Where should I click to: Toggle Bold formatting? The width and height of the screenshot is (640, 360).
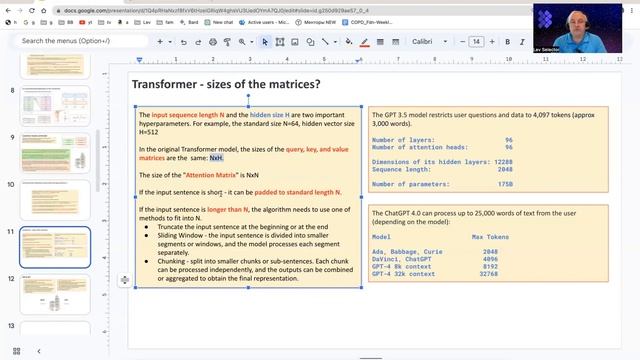point(507,42)
